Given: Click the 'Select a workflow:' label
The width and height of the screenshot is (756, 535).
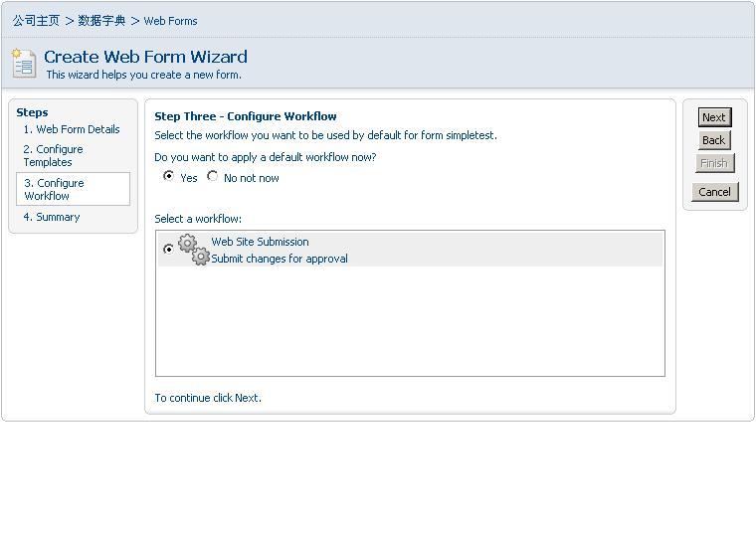Looking at the screenshot, I should tap(198, 219).
